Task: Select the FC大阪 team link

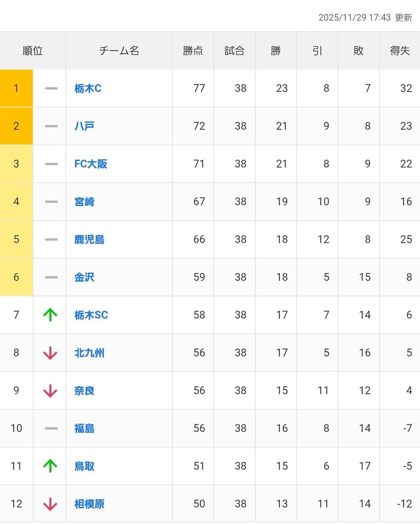Action: click(x=91, y=164)
